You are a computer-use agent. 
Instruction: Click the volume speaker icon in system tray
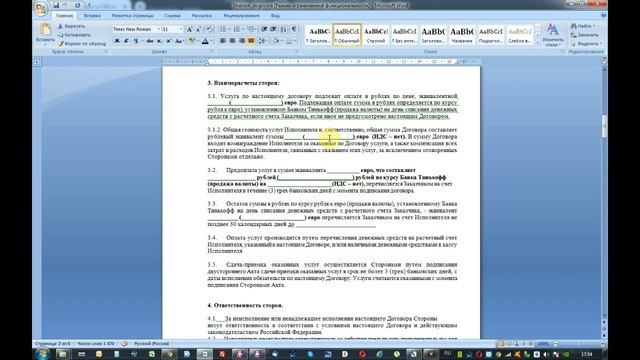tap(546, 354)
